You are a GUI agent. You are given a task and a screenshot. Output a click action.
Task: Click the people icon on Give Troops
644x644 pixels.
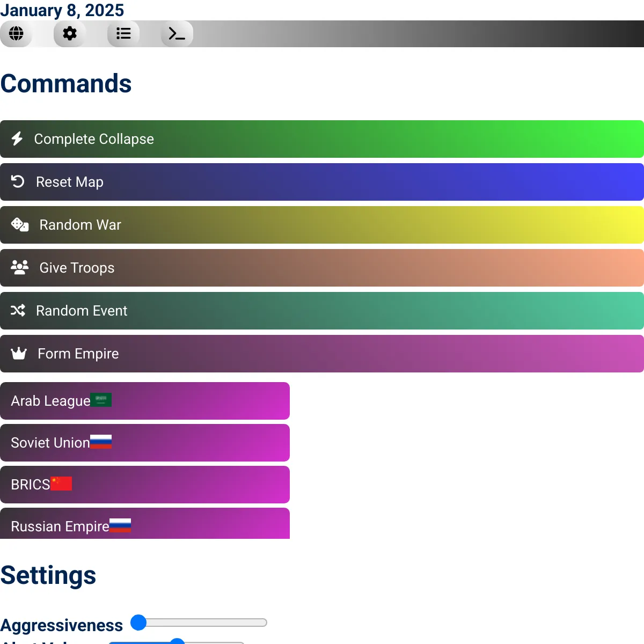(x=20, y=267)
